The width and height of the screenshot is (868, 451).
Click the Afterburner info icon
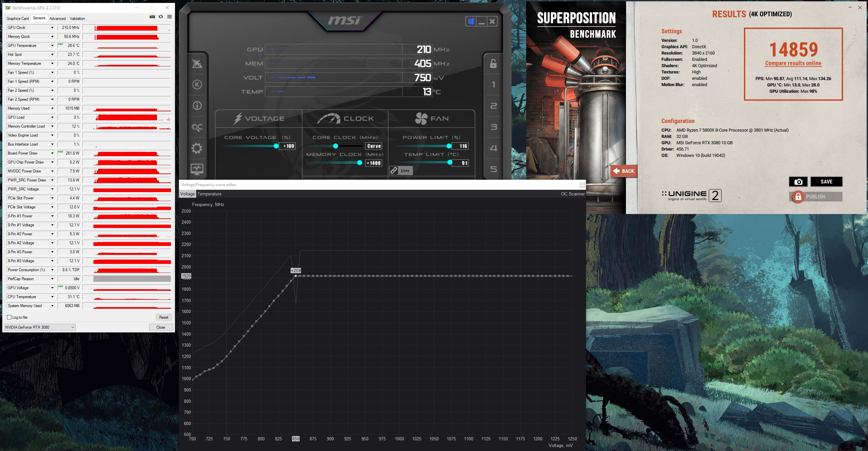coord(197,106)
